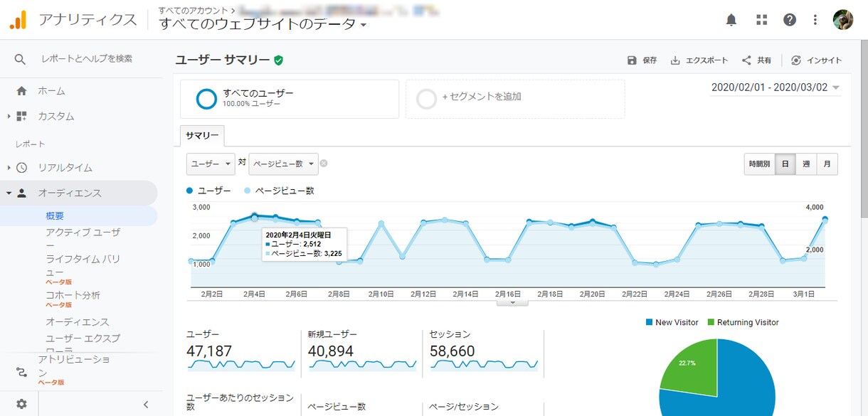Select the 時間別 hourly granularity
Viewport: 868px width, 416px height.
759,164
